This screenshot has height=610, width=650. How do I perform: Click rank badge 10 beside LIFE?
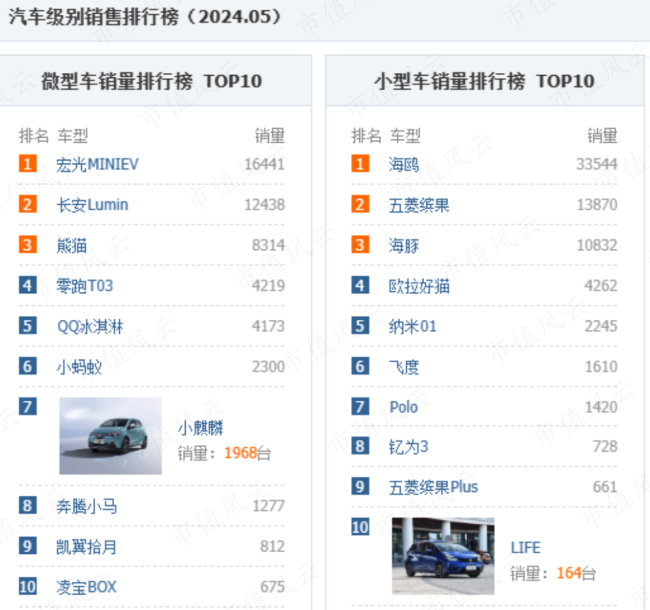click(360, 527)
